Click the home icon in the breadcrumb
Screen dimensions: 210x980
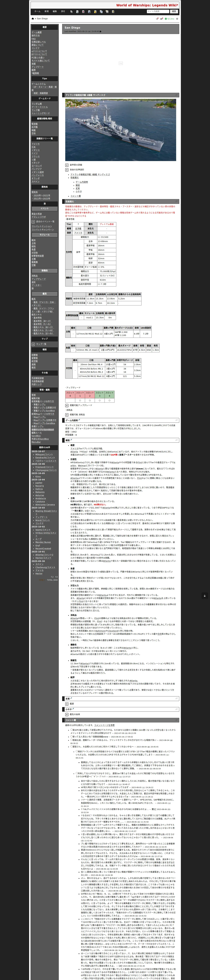tap(33, 19)
